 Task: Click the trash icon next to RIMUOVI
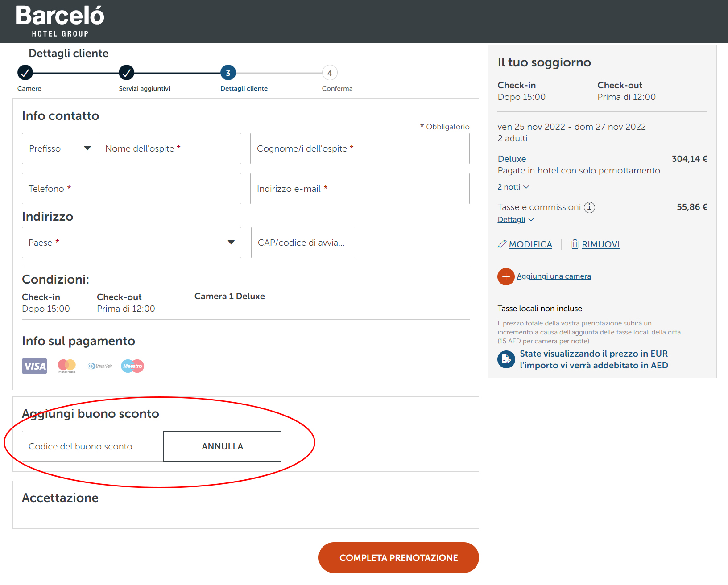click(575, 244)
